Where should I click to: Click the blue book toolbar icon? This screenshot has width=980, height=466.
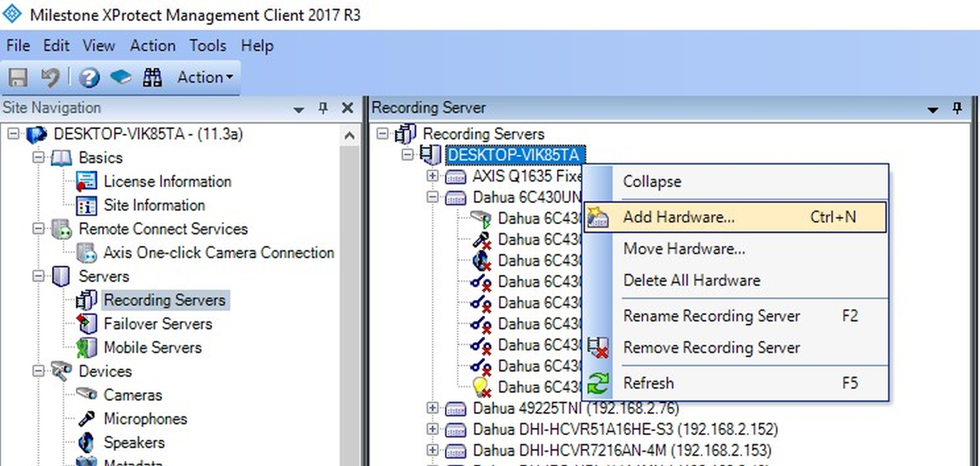[120, 77]
